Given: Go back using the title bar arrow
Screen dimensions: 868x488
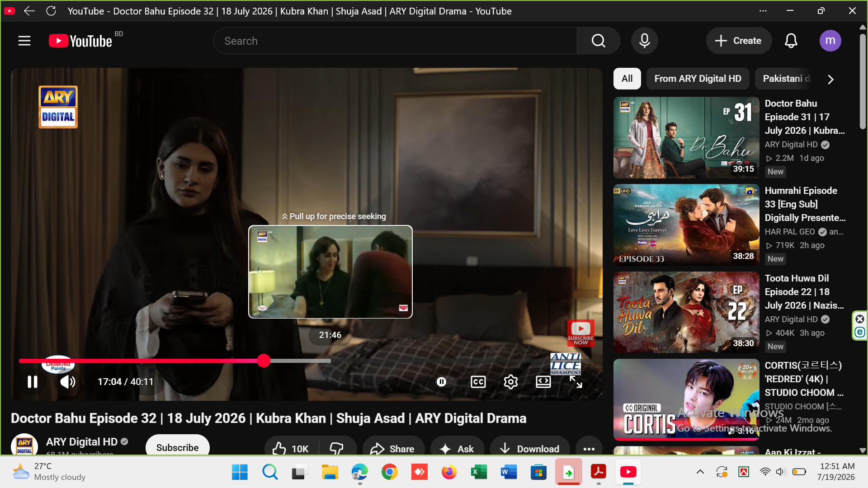Looking at the screenshot, I should click(29, 11).
